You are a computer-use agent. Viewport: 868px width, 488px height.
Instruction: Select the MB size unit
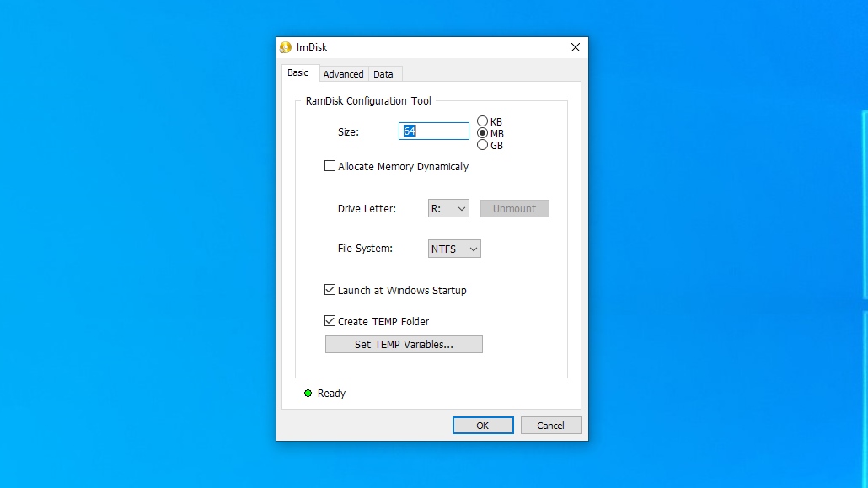482,133
